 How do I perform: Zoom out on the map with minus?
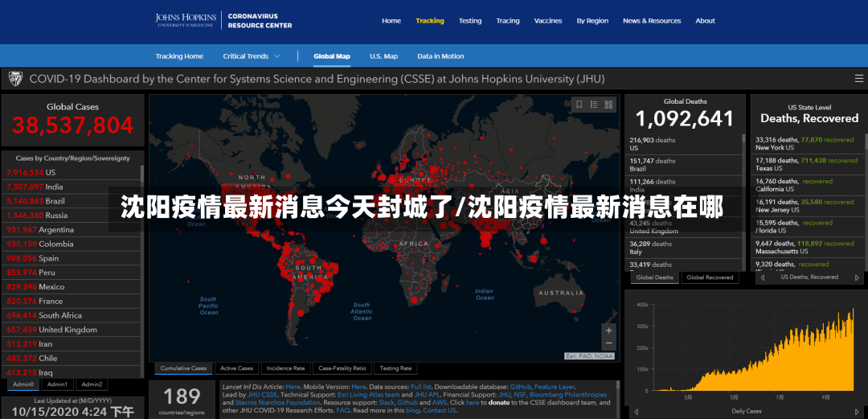[x=609, y=343]
